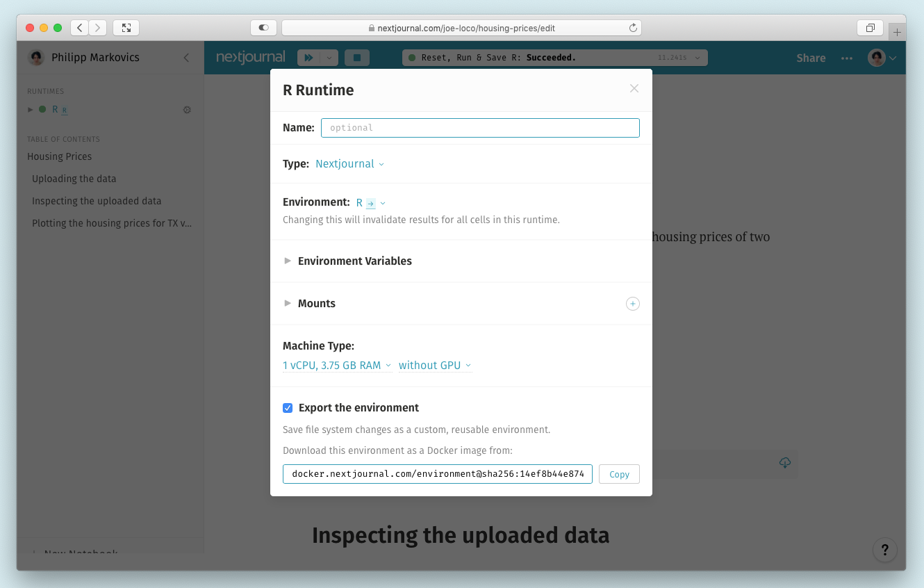
Task: Click the stop execution square icon
Action: tap(357, 58)
